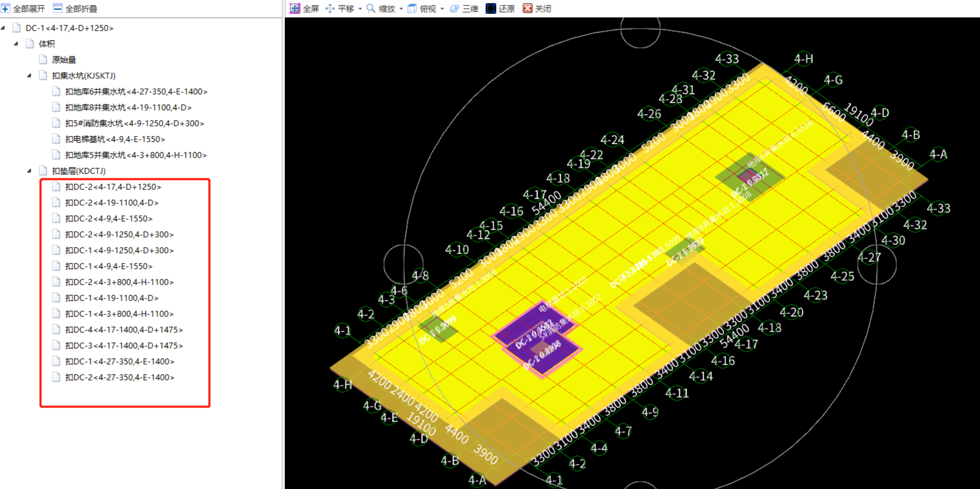Viewport: 980px width, 489px height.
Task: Select 扣DC-1<4-9,4-E-1550>
Action: (x=109, y=266)
